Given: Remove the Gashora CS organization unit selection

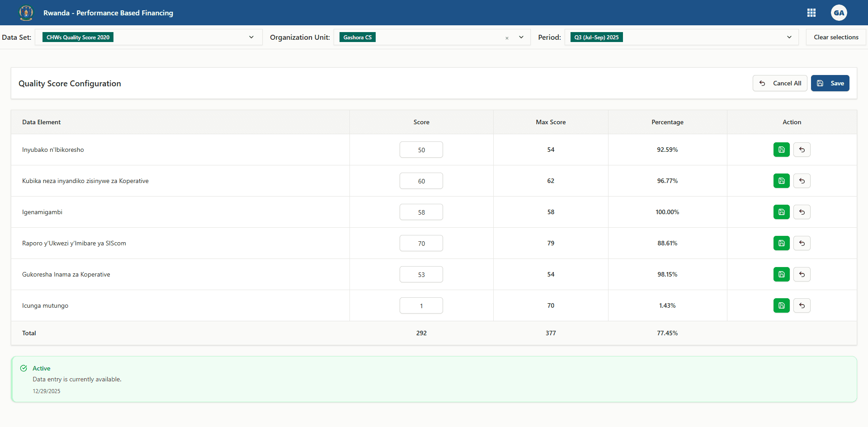Looking at the screenshot, I should pyautogui.click(x=507, y=38).
